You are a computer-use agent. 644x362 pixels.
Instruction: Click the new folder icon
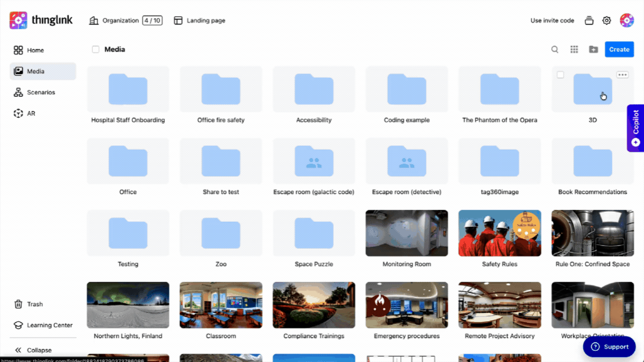[594, 49]
